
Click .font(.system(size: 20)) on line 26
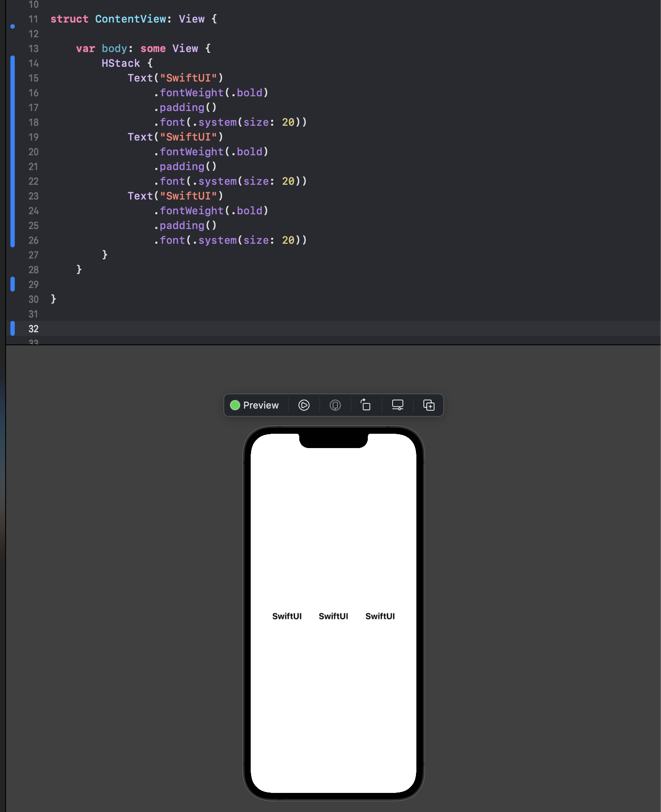point(230,240)
